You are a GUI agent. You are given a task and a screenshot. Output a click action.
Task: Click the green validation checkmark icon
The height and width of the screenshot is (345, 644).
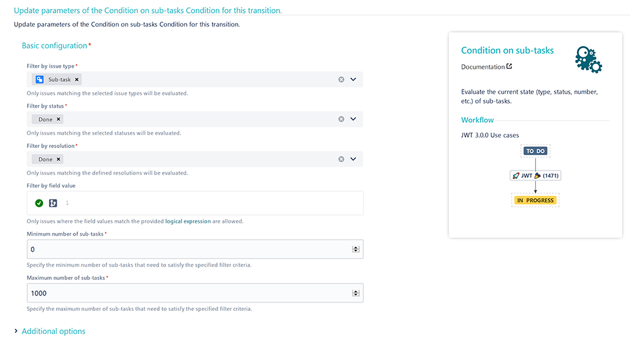tap(39, 203)
